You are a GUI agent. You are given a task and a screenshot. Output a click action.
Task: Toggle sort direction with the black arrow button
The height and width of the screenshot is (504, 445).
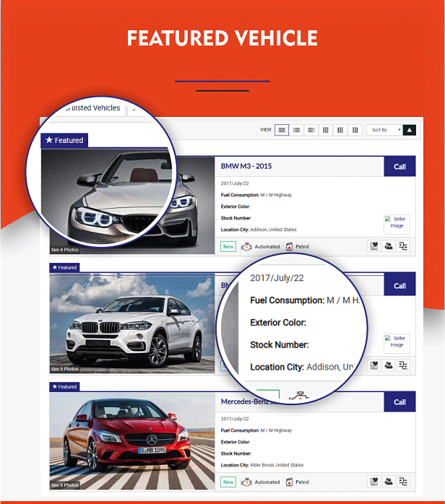click(410, 130)
